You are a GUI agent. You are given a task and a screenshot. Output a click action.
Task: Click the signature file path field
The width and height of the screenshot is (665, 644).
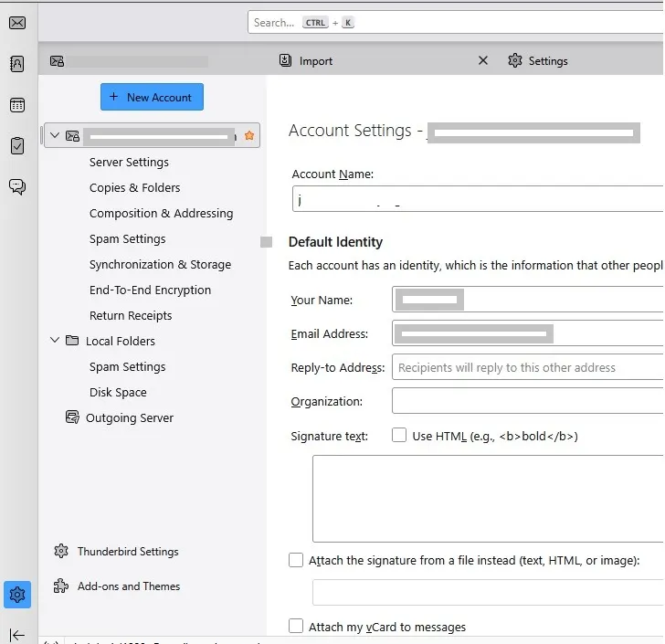coord(488,593)
